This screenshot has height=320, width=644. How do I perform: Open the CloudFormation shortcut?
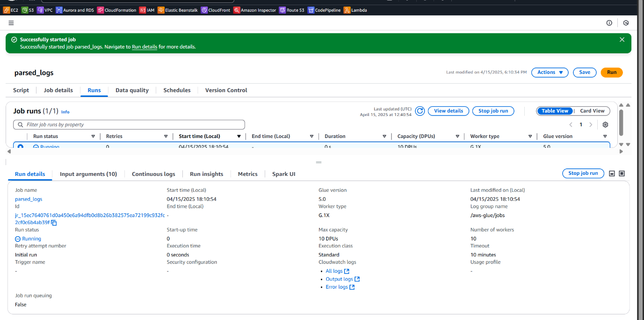click(117, 10)
